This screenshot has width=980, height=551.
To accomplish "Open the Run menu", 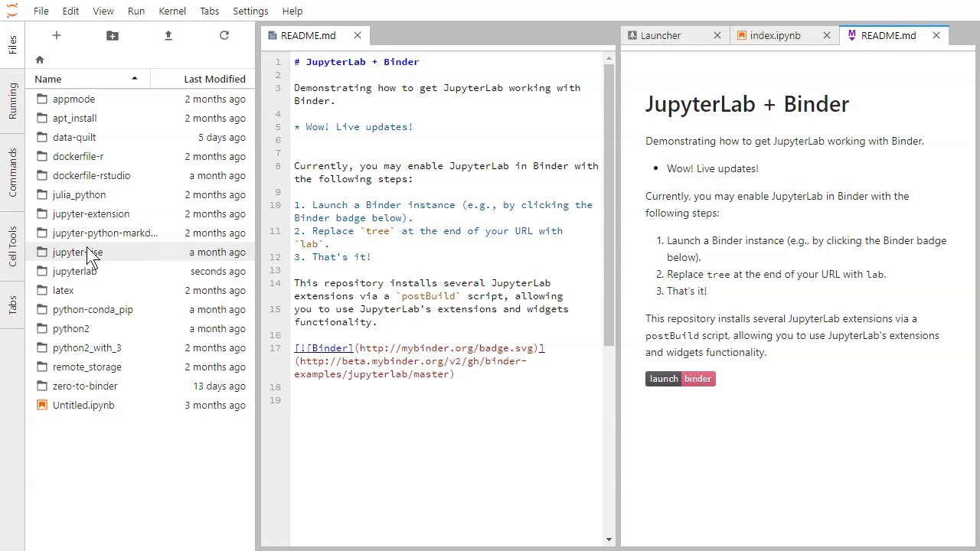I will (x=136, y=11).
